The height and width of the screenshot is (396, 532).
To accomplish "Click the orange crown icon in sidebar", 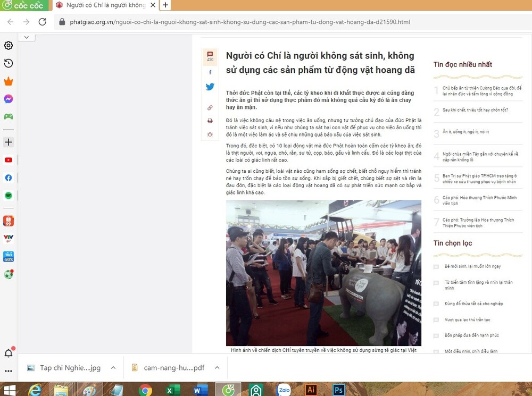I will point(9,81).
